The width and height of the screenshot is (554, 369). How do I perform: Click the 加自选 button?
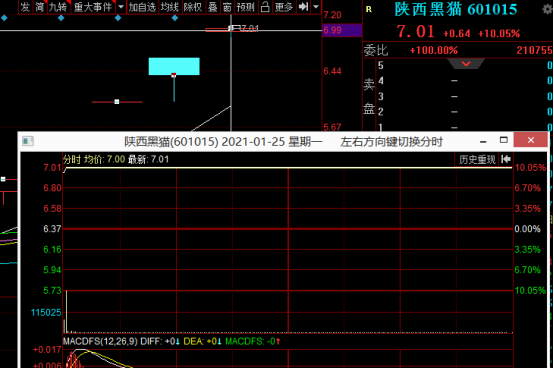pos(142,7)
